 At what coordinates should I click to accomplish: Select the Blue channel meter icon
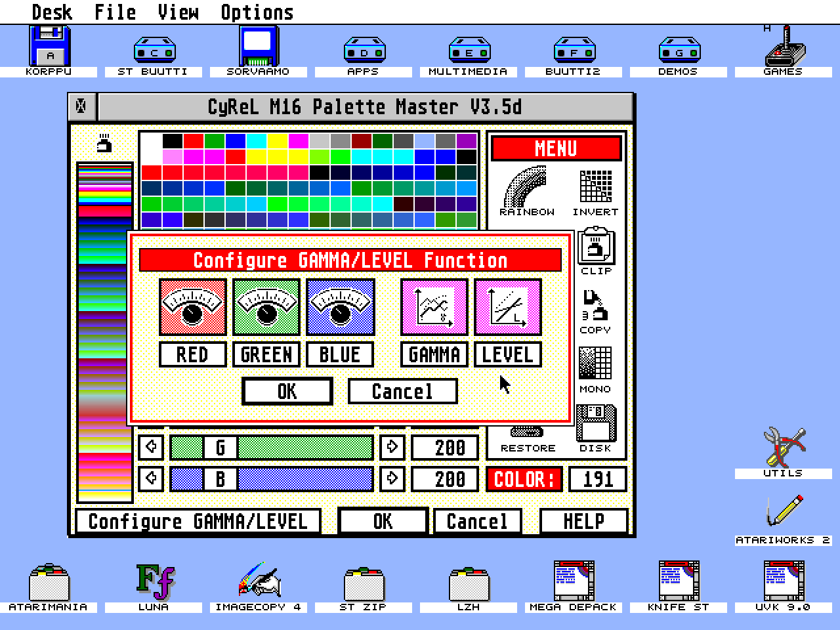tap(340, 306)
